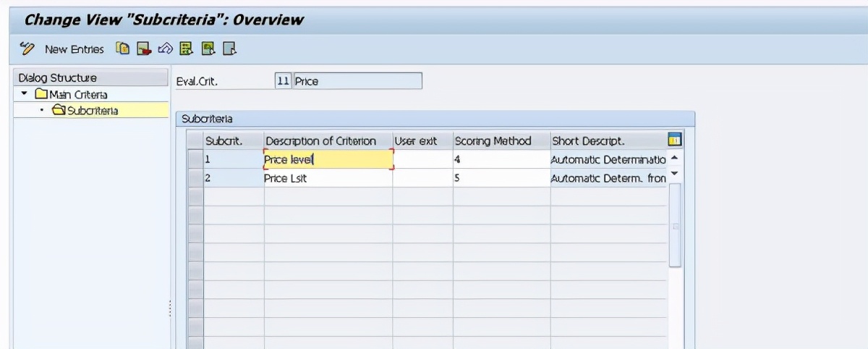
Task: Click the Price Lsit description cell
Action: [327, 177]
